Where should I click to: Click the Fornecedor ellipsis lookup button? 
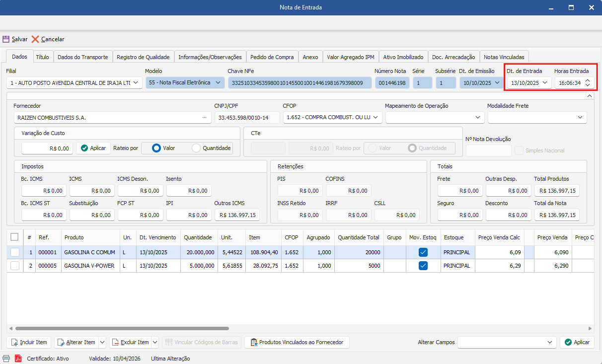204,118
